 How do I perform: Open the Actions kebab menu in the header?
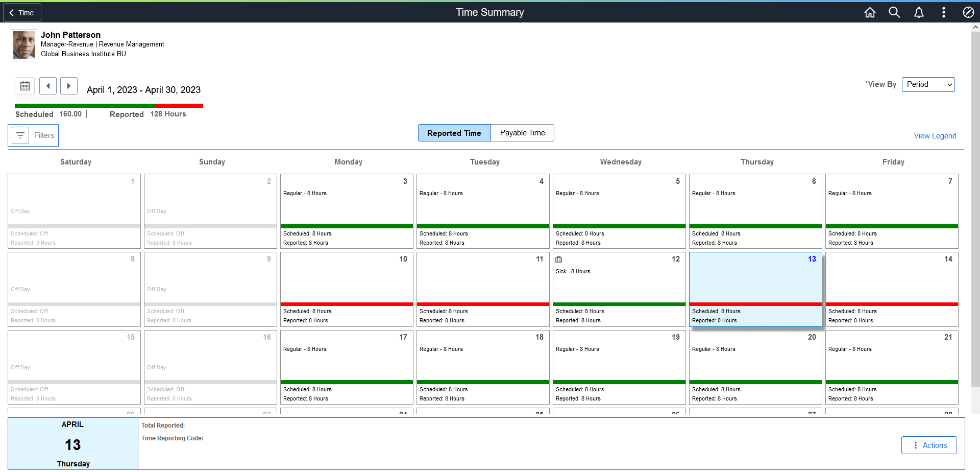(x=944, y=12)
